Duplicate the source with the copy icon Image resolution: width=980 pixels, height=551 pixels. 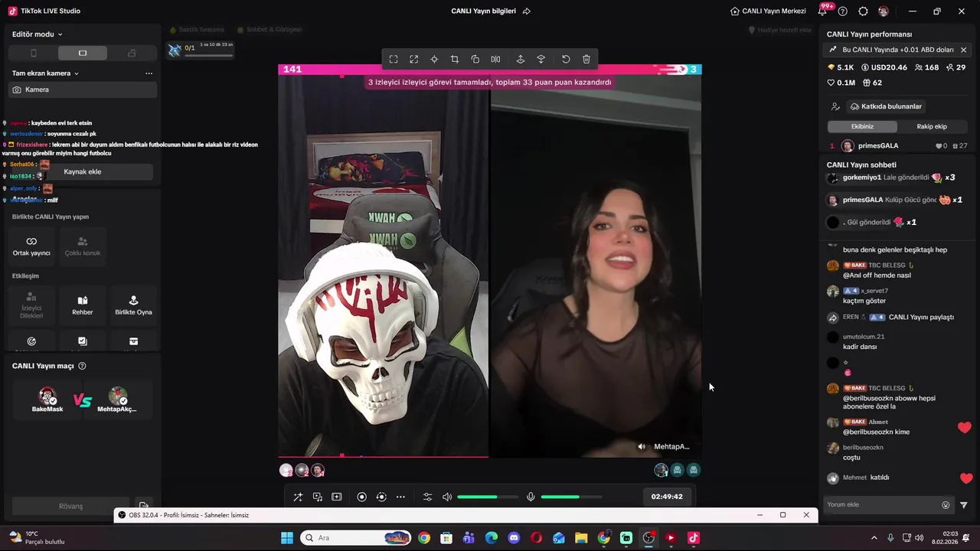475,60
